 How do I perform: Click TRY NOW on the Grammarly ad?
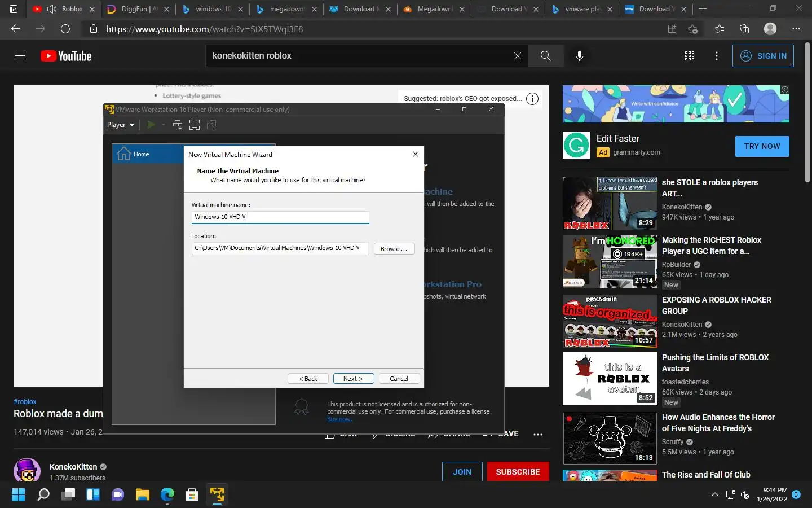tap(762, 146)
